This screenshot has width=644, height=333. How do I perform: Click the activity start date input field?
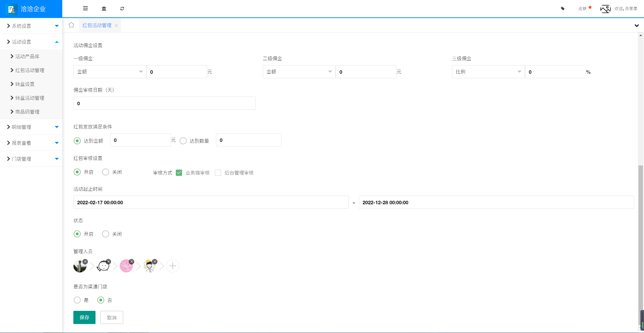click(x=211, y=202)
